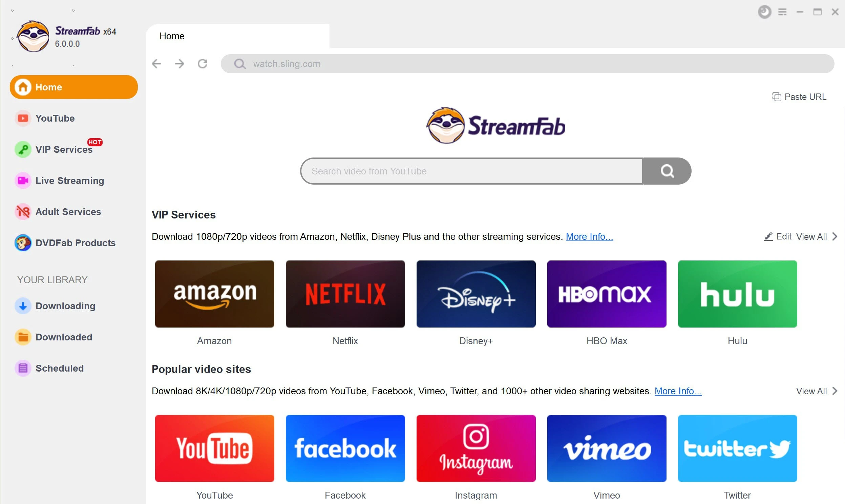Click the Netflix label text

pos(345,341)
